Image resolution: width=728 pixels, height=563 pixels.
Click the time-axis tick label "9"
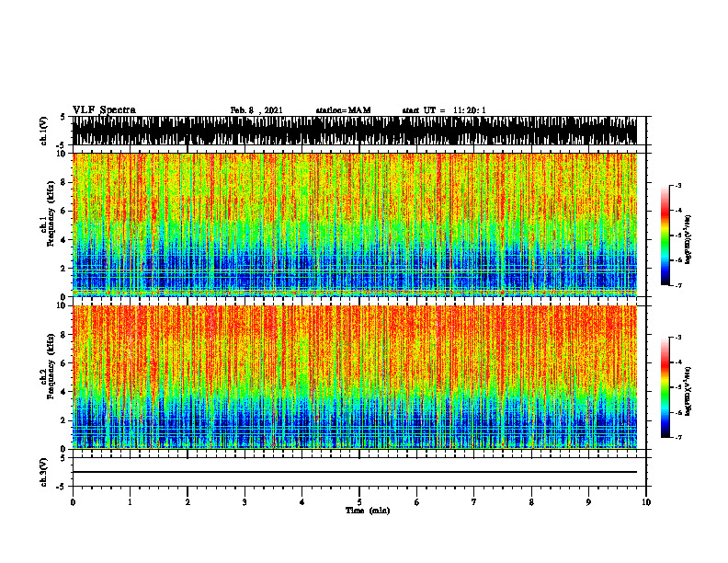pos(588,502)
